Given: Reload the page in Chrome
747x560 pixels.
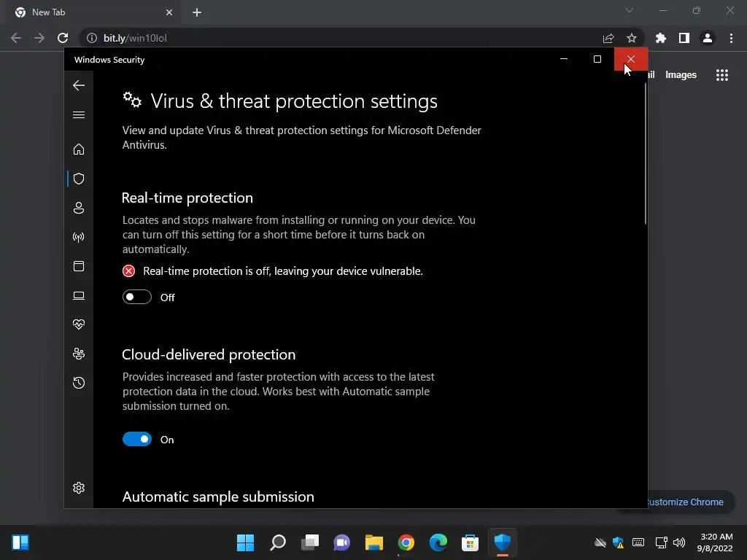Looking at the screenshot, I should tap(63, 38).
